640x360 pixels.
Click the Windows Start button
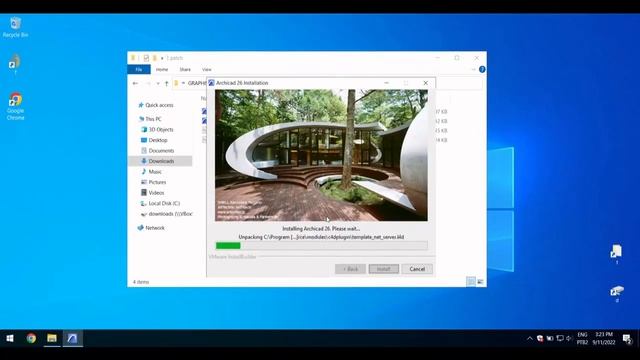click(x=10, y=338)
